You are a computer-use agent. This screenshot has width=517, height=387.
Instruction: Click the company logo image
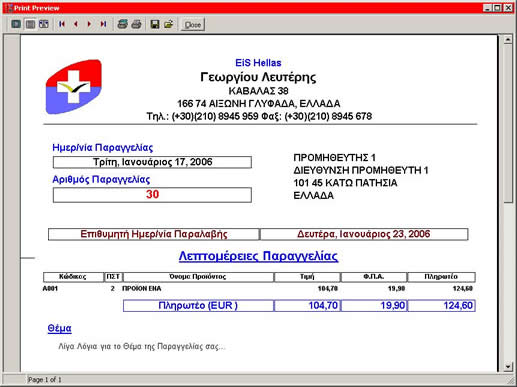click(74, 87)
